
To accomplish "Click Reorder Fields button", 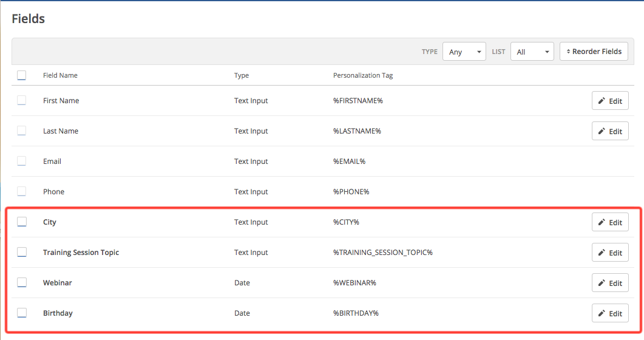I will tap(594, 52).
